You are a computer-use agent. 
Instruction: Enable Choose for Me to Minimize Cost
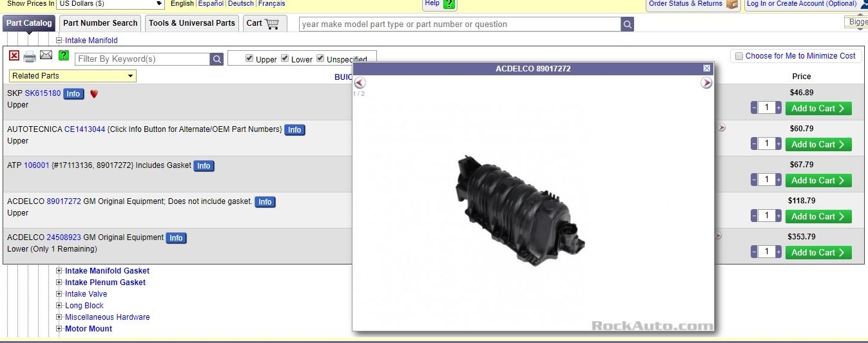pyautogui.click(x=739, y=56)
